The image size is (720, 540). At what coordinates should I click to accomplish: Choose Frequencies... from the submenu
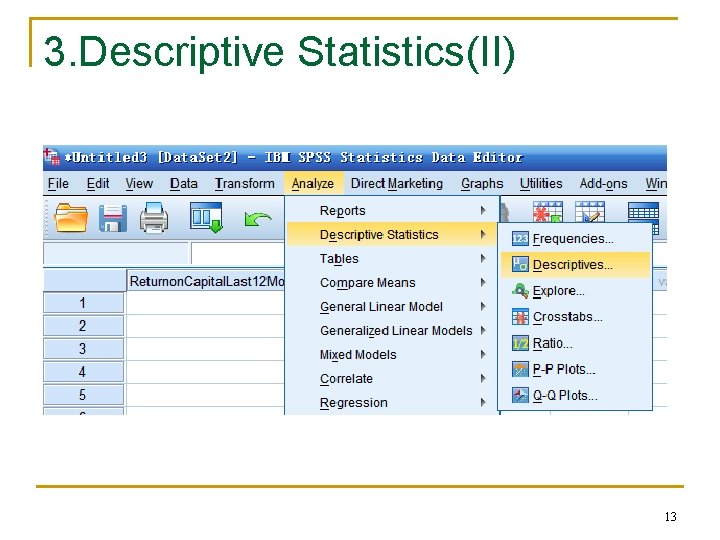pyautogui.click(x=575, y=239)
